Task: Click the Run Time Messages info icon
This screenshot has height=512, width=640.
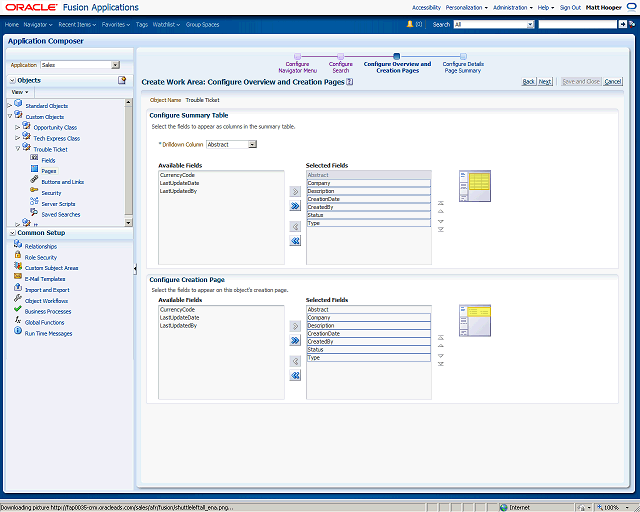Action: (18, 331)
